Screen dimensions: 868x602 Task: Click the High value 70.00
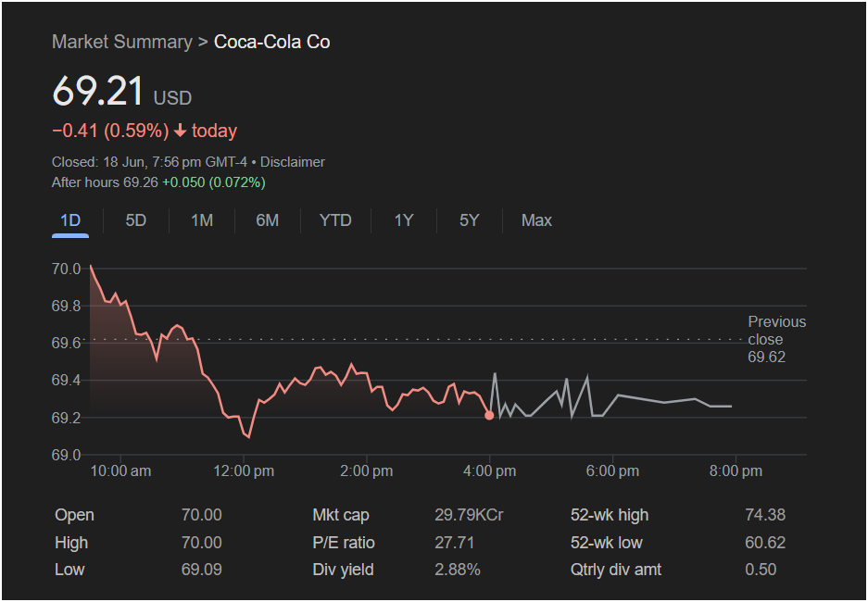click(x=202, y=543)
